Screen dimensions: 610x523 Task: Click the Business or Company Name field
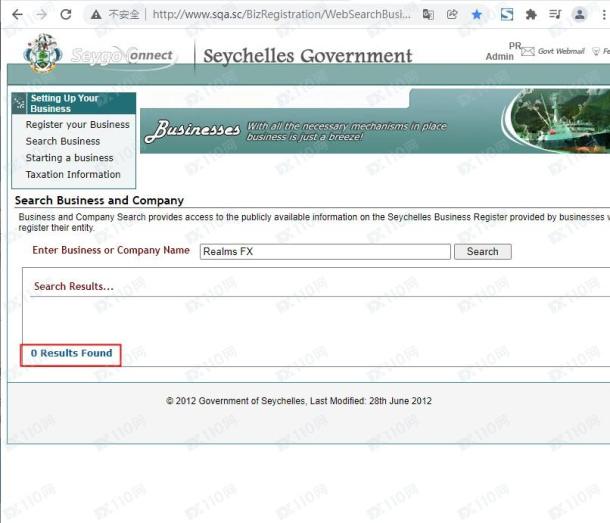coord(325,252)
